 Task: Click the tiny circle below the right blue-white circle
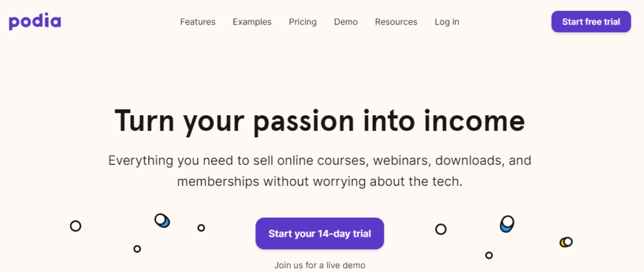click(x=489, y=255)
